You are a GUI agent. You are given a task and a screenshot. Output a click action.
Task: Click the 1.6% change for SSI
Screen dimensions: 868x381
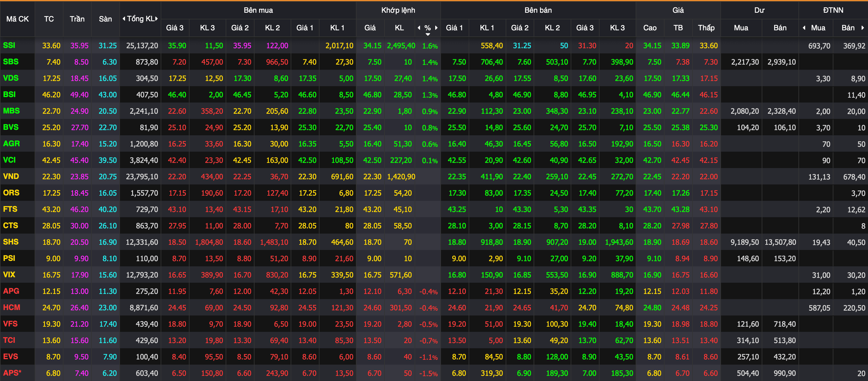pos(430,46)
